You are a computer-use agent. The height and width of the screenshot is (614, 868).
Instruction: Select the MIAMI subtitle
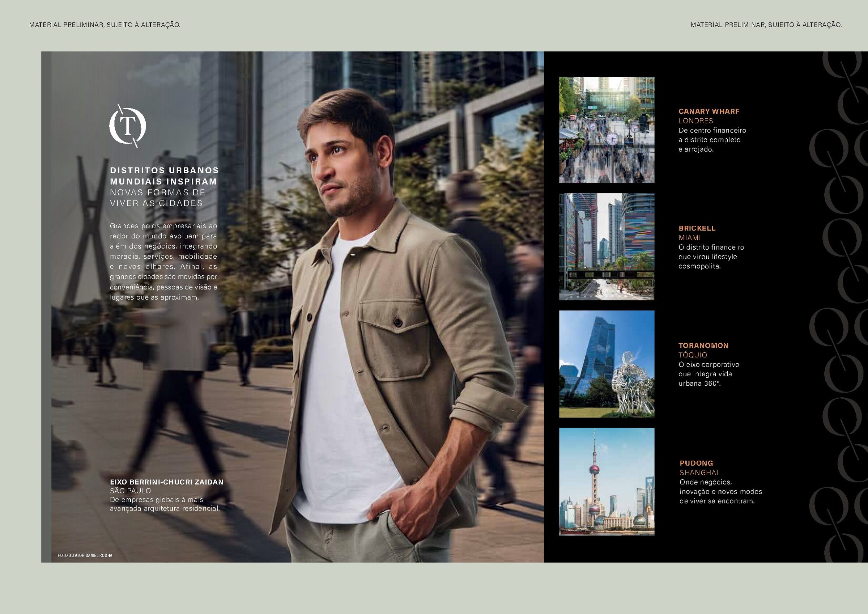tap(690, 238)
